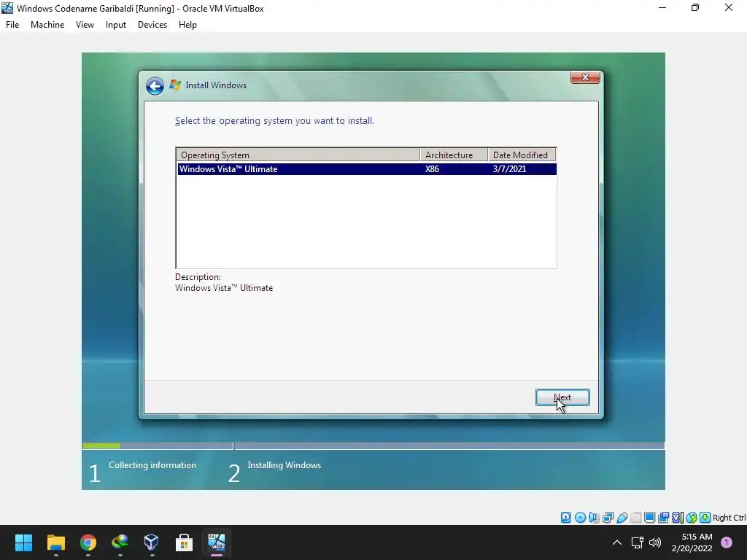Click the volume speaker tray icon
The image size is (747, 560).
[656, 542]
